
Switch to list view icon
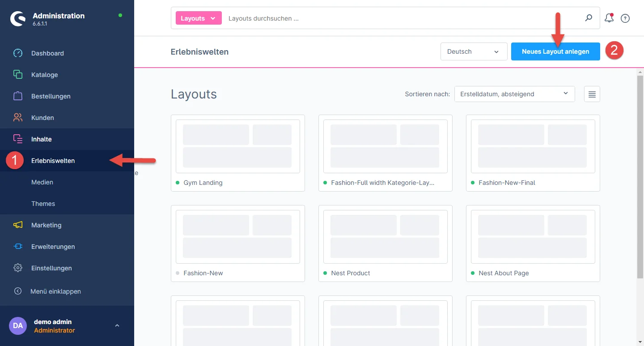(x=592, y=94)
